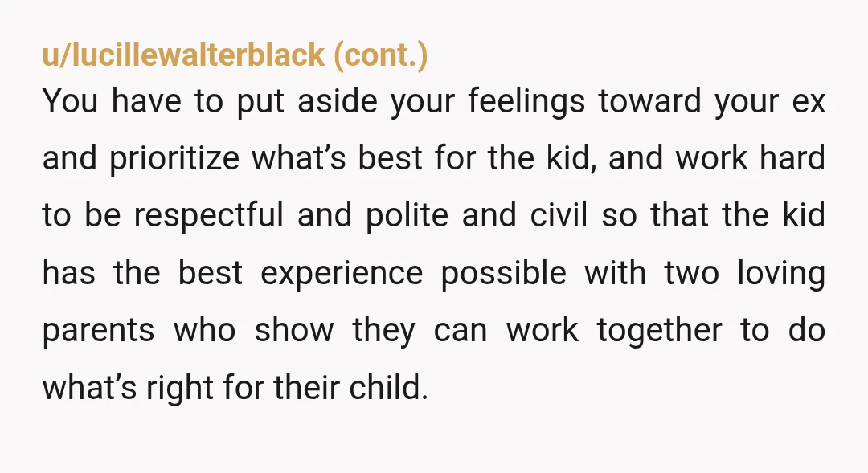The width and height of the screenshot is (868, 473).
Task: Click the word "loving" at end of fourth line
Action: pos(781,274)
